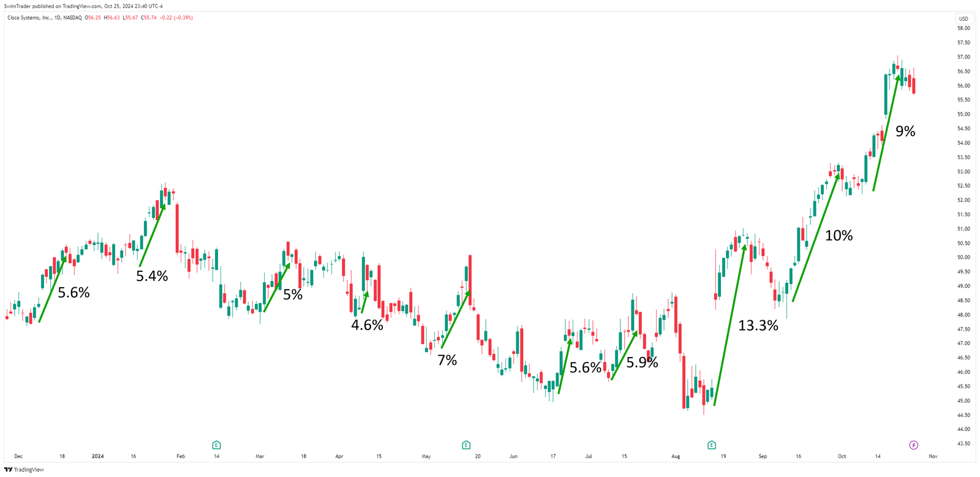Click the high value H56.63

[112, 18]
